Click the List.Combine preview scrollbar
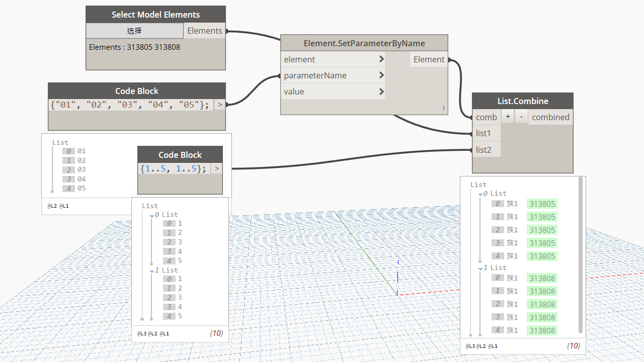 coord(581,255)
